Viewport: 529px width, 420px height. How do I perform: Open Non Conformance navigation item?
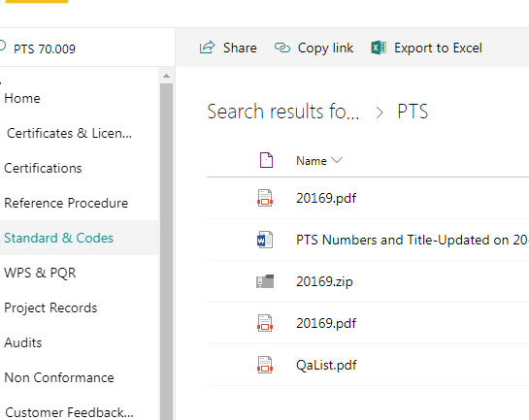click(59, 377)
